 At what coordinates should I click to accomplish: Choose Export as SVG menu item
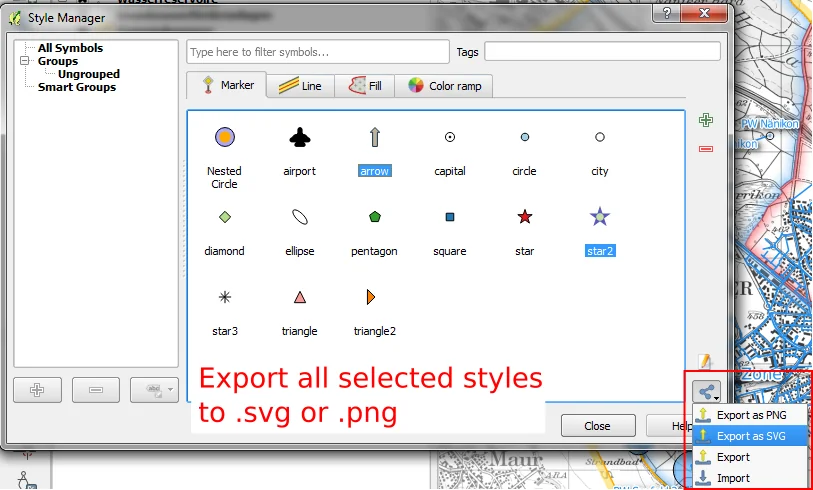[x=749, y=436]
